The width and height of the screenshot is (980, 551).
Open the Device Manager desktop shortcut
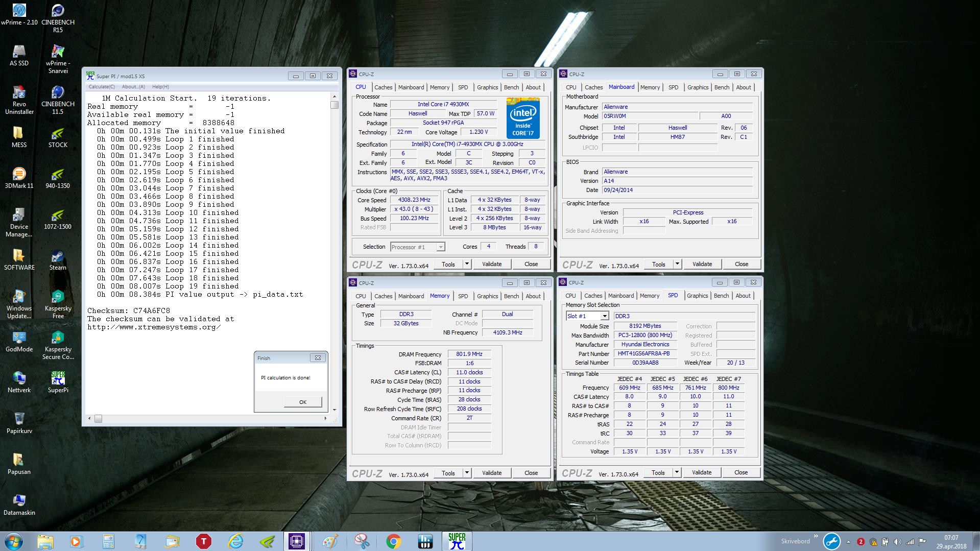click(19, 222)
